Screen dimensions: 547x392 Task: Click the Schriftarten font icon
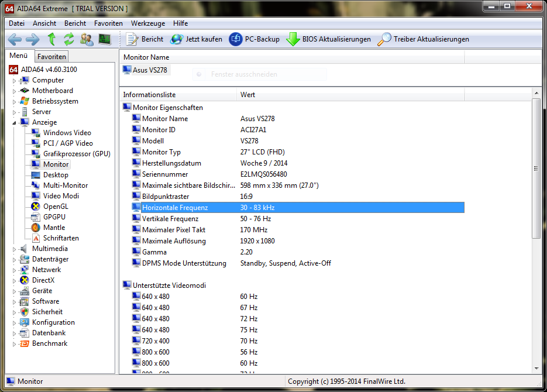pos(36,238)
